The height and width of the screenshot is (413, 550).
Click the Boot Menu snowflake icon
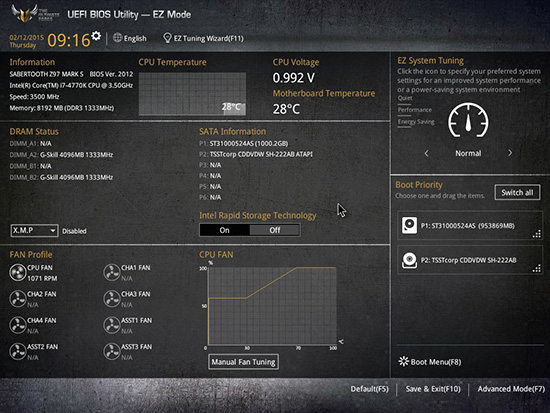[404, 361]
